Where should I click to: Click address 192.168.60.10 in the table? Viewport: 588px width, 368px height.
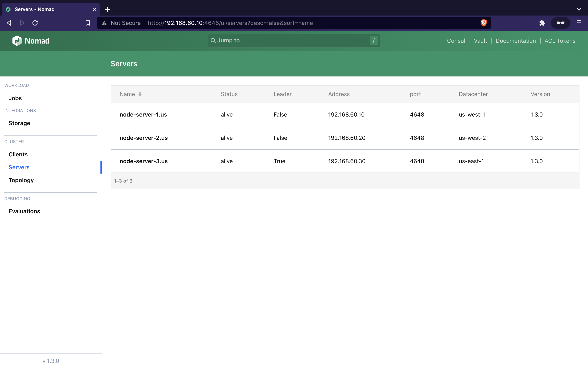click(x=346, y=115)
